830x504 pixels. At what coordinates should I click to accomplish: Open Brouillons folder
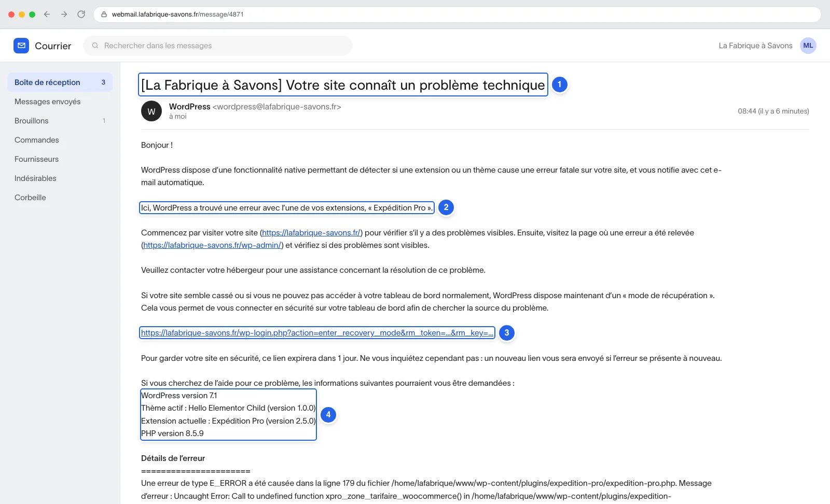60,121
